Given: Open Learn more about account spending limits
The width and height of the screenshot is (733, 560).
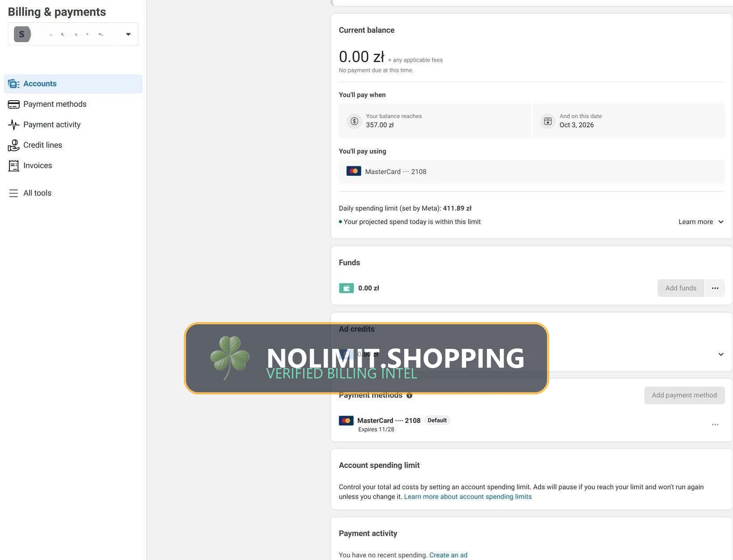Looking at the screenshot, I should 468,496.
